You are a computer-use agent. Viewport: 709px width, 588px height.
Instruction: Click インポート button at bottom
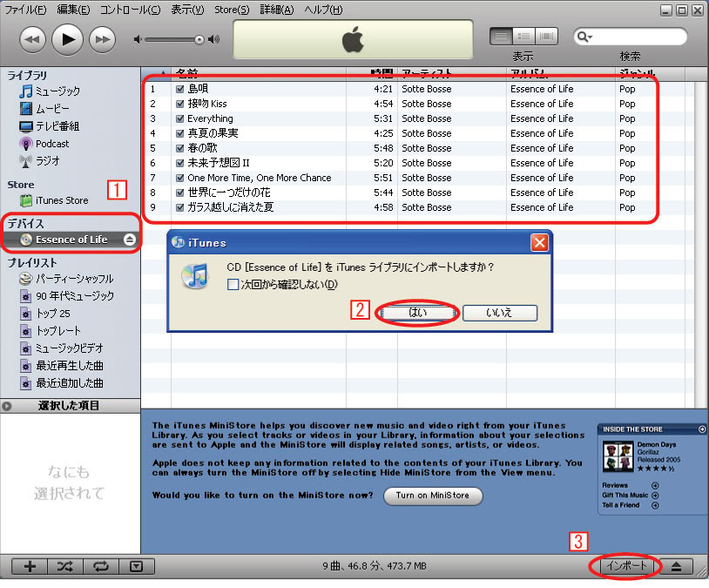[626, 566]
